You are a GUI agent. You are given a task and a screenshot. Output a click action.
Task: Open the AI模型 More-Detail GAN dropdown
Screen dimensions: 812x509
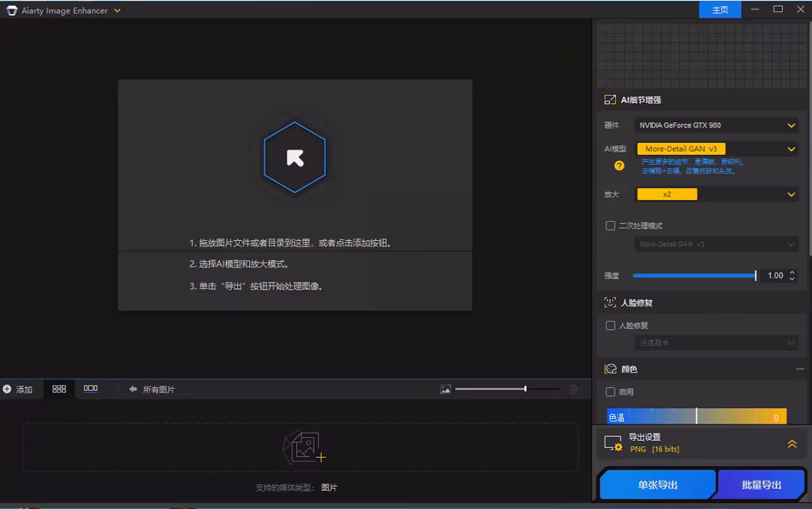coord(716,149)
